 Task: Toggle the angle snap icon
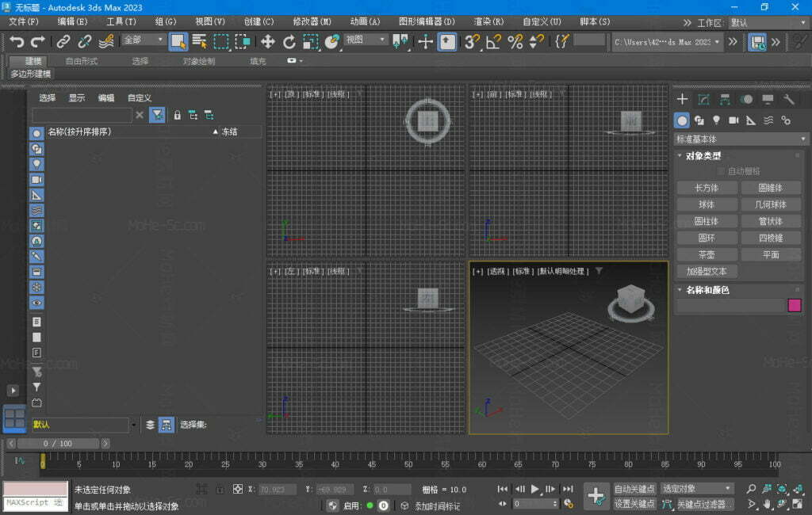coord(494,41)
